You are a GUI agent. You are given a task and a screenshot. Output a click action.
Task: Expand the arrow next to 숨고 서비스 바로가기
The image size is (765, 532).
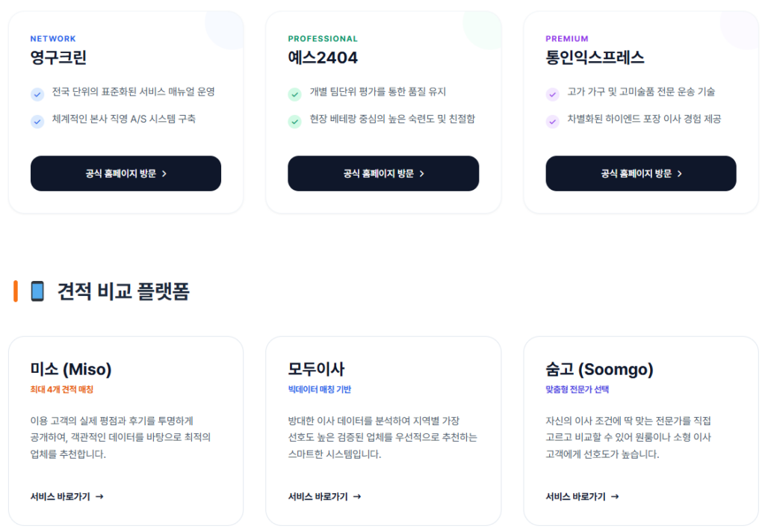[614, 496]
